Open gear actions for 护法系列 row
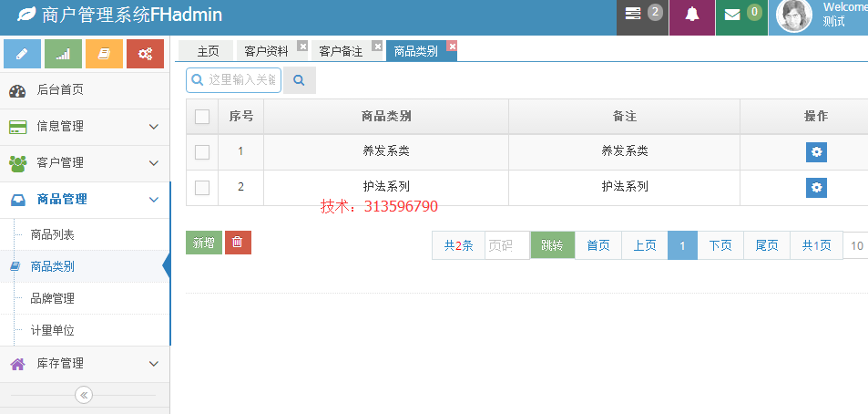868x414 pixels. [816, 188]
